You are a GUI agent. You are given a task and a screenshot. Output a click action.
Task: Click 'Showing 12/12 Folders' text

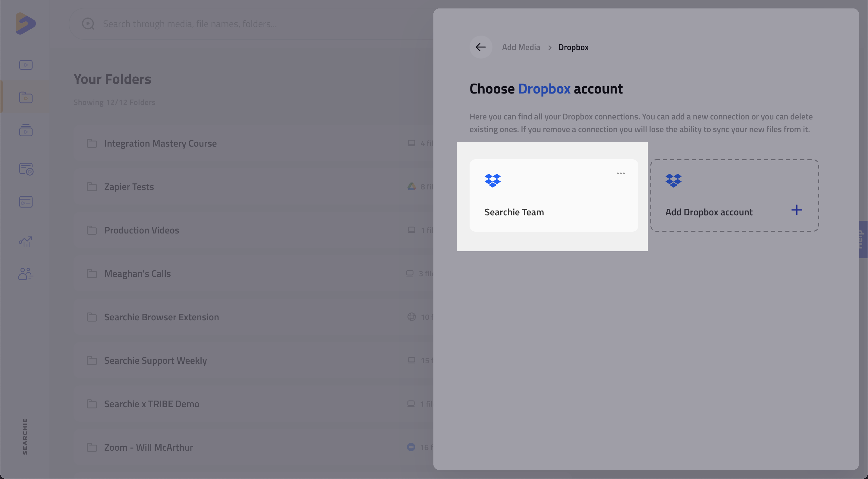114,102
